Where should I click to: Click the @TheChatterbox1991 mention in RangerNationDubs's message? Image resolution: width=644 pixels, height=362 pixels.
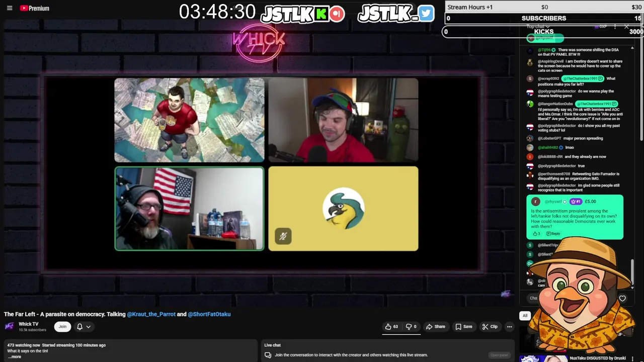coord(597,104)
